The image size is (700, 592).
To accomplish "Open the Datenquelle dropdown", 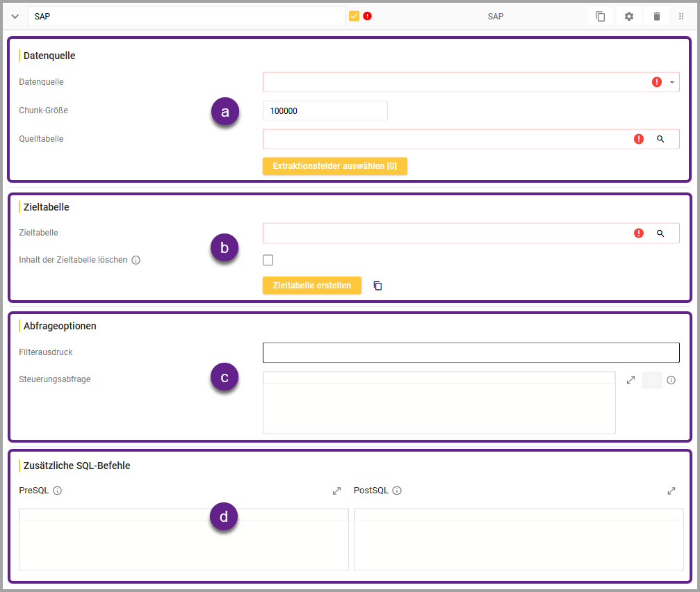I will tap(672, 82).
